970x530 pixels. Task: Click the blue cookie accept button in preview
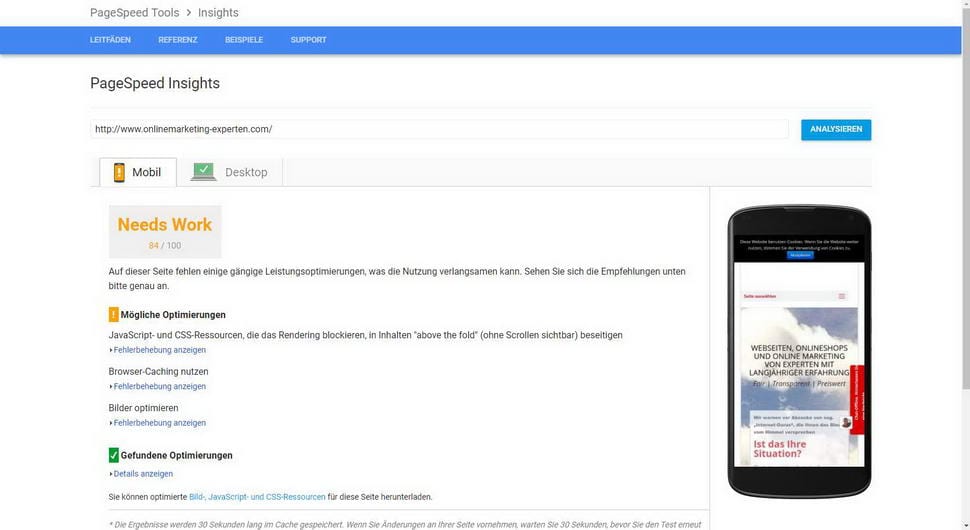point(800,255)
